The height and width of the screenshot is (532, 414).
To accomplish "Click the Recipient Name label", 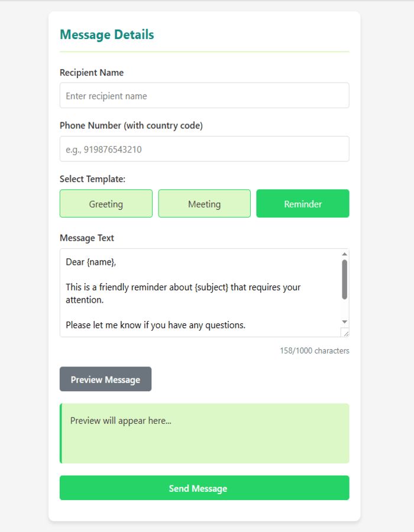I will click(x=92, y=73).
